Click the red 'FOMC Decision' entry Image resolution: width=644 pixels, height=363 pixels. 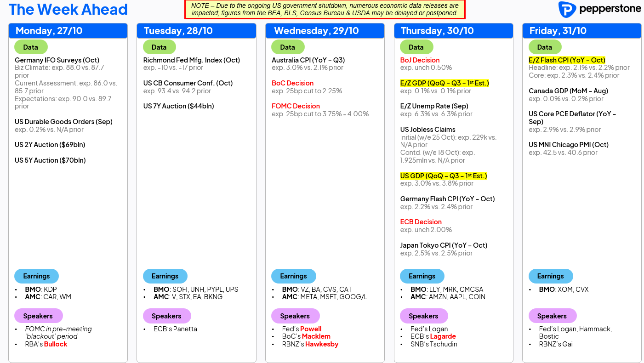coord(296,106)
